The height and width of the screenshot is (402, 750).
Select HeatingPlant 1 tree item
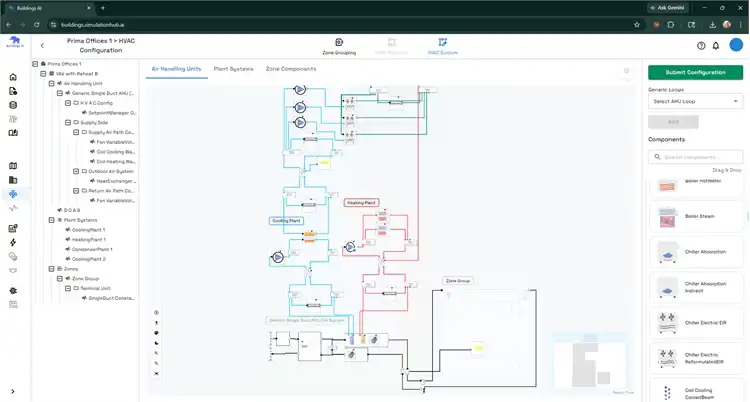pyautogui.click(x=89, y=239)
